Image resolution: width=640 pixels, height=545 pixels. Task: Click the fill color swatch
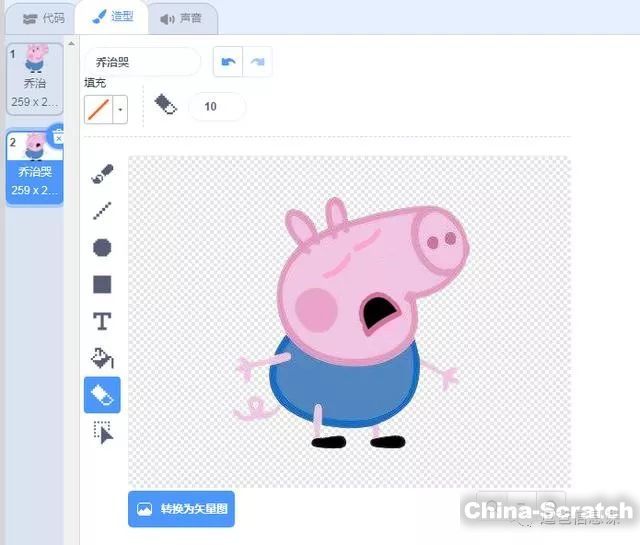tap(99, 109)
